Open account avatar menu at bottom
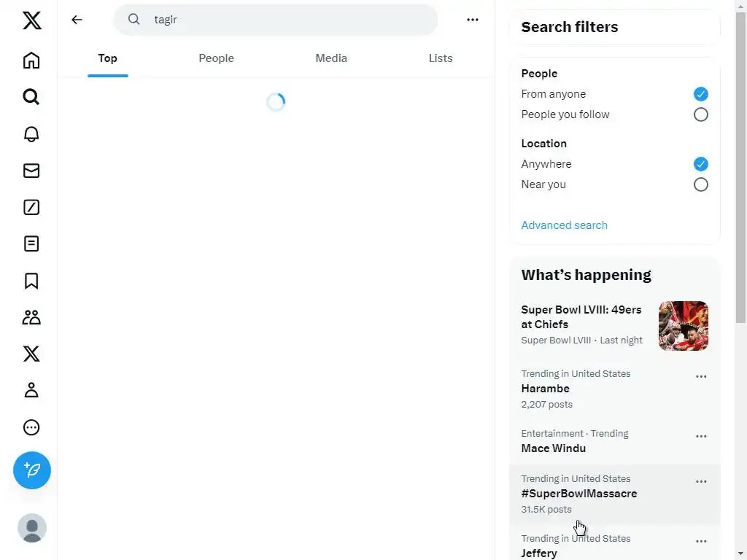This screenshot has height=560, width=747. point(32,528)
